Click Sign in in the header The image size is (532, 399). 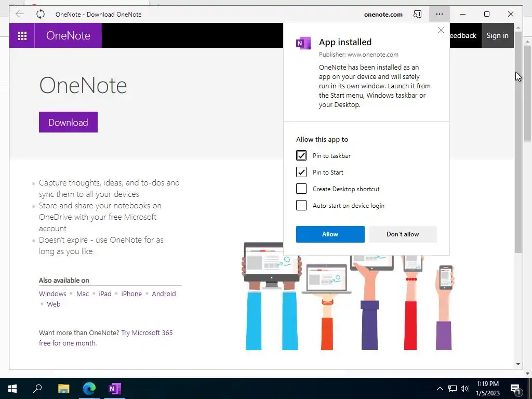tap(497, 36)
